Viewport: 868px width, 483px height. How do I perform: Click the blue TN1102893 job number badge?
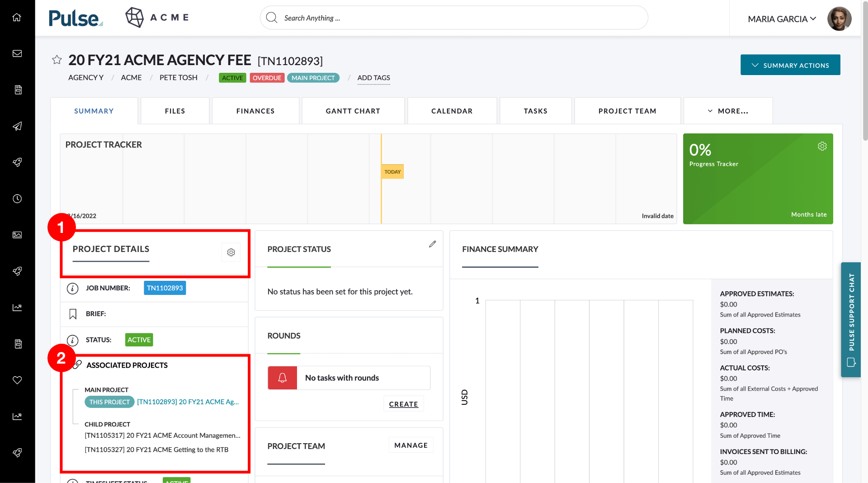pyautogui.click(x=165, y=288)
